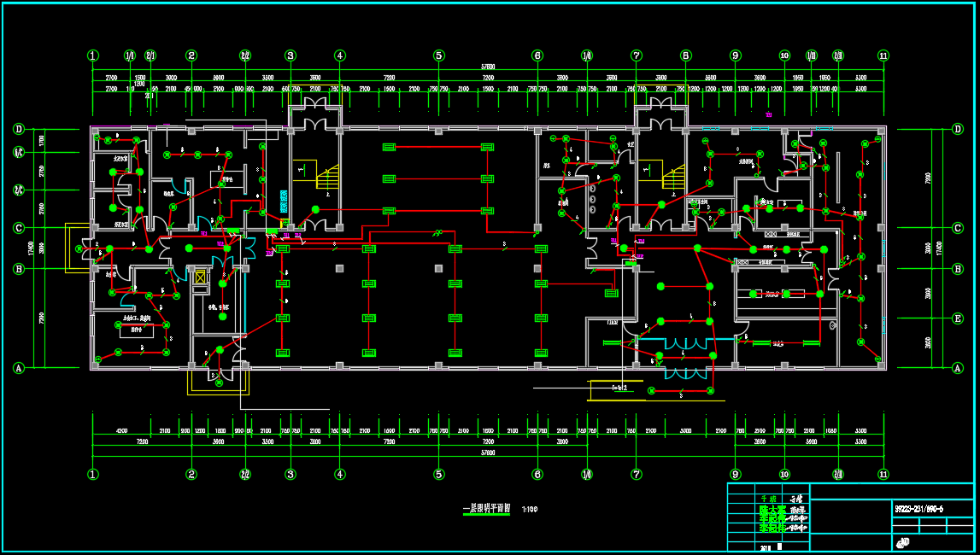Image resolution: width=980 pixels, height=555 pixels.
Task: Click axis bubble 3 in the bottom row
Action: (290, 475)
